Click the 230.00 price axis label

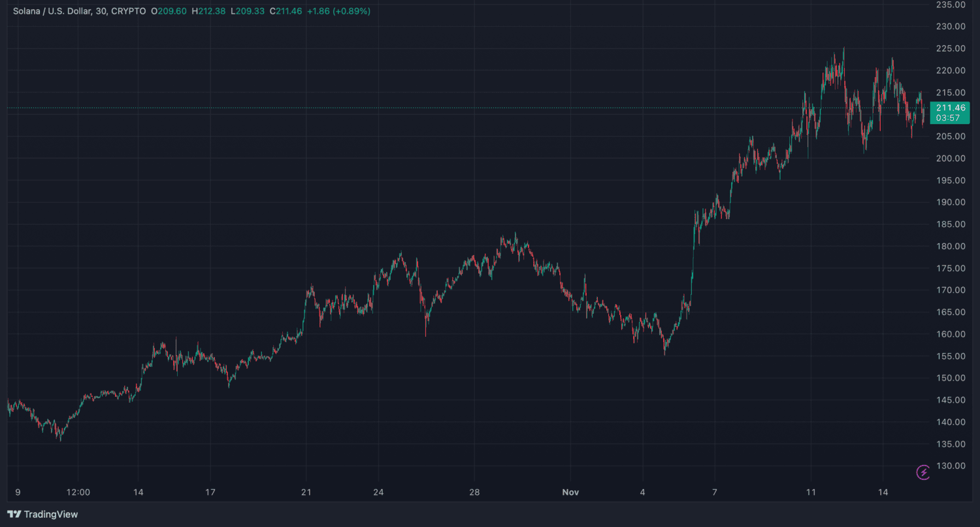click(951, 26)
